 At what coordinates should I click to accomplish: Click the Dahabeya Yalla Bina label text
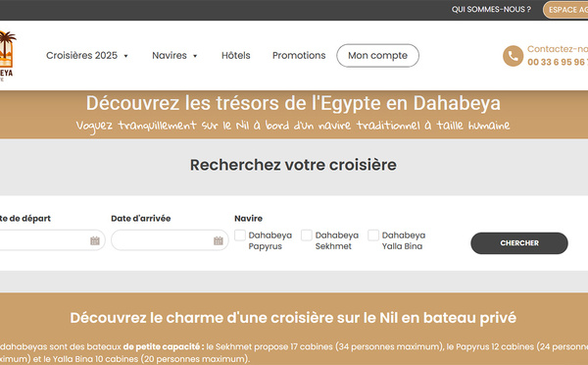tap(404, 240)
